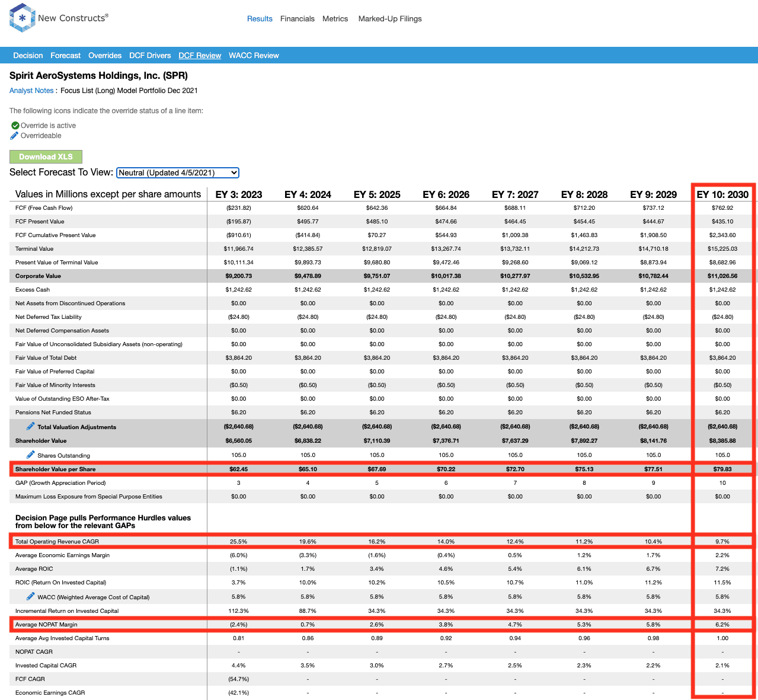Switch to the DCF Drivers tab
758x700 pixels.
pos(150,56)
